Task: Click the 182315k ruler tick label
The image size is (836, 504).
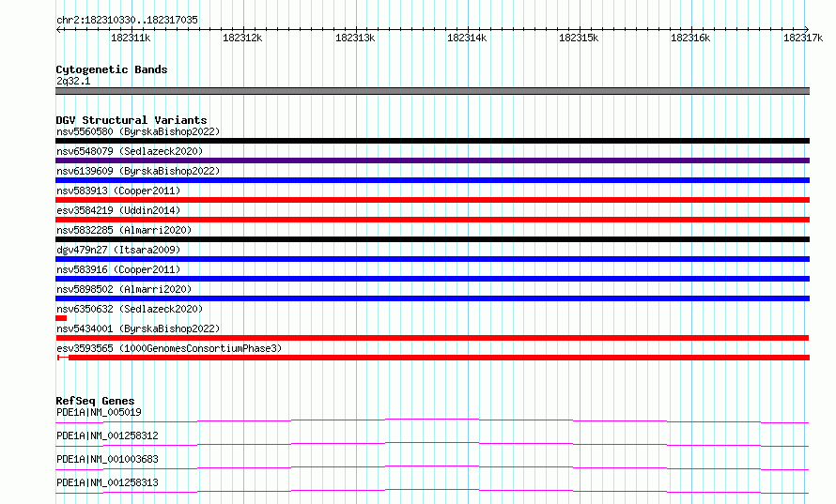Action: click(x=579, y=38)
